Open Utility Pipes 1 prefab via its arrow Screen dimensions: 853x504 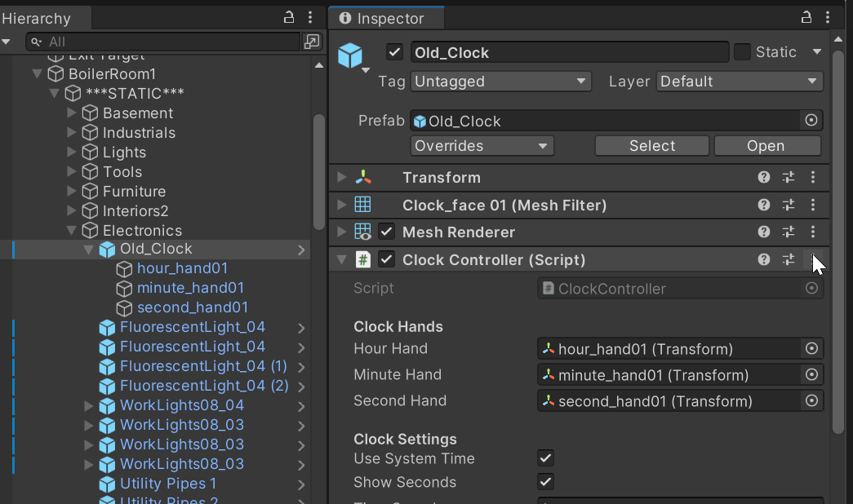tap(301, 484)
